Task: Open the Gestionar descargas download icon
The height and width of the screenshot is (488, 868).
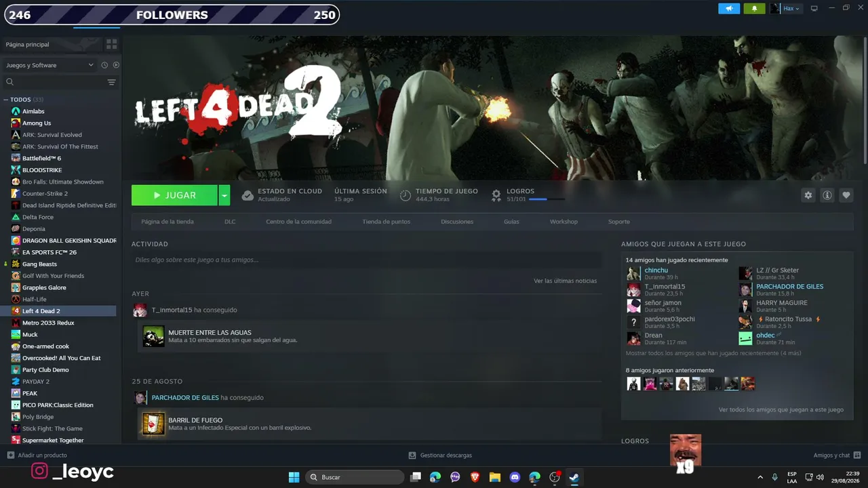Action: point(412,455)
